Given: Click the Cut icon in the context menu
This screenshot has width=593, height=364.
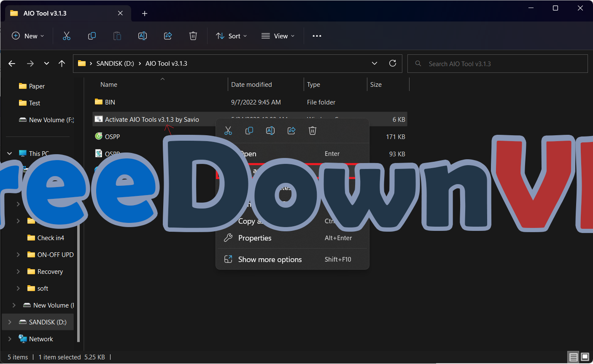Looking at the screenshot, I should click(x=228, y=131).
